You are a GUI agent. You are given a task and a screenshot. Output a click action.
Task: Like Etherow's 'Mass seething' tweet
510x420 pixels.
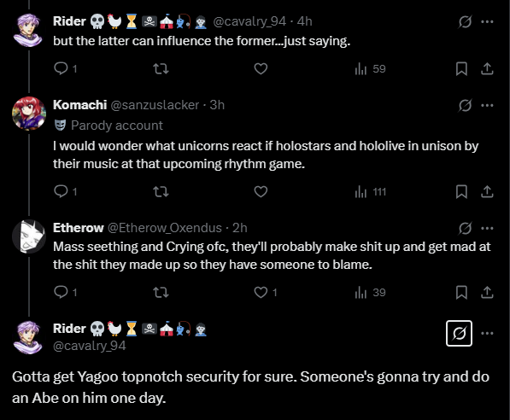click(x=265, y=292)
